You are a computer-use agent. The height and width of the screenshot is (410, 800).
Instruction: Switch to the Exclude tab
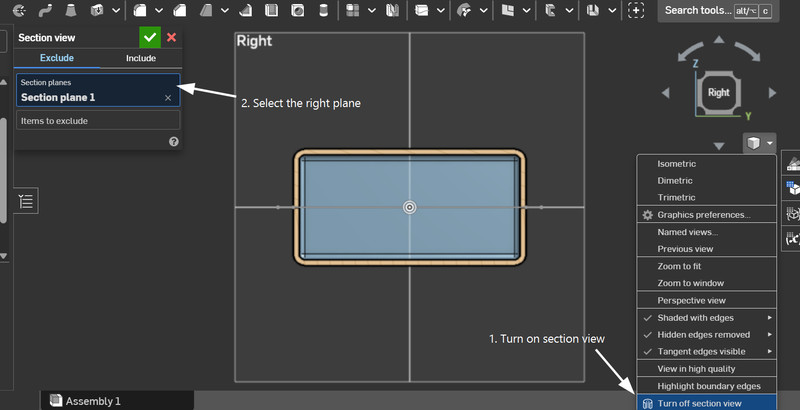tap(56, 58)
